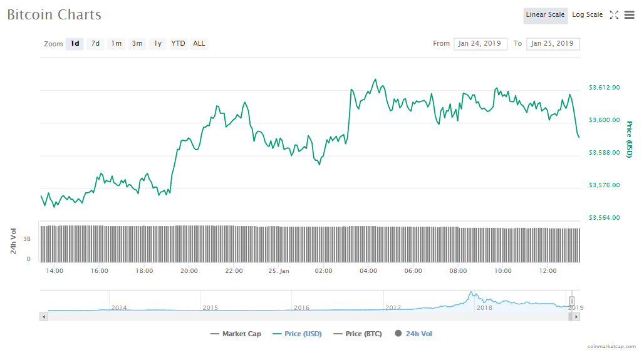Show ALL time price history
Image resolution: width=644 pixels, height=355 pixels.
(199, 44)
